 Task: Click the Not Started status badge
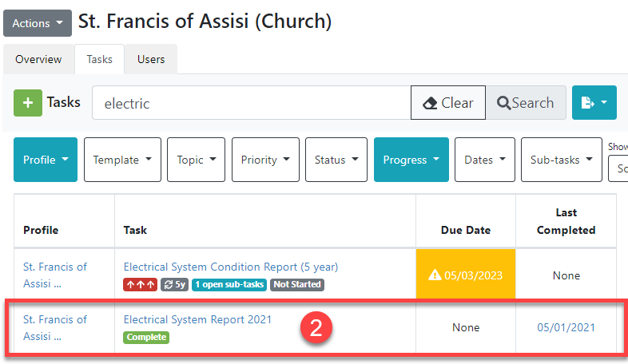tap(296, 284)
